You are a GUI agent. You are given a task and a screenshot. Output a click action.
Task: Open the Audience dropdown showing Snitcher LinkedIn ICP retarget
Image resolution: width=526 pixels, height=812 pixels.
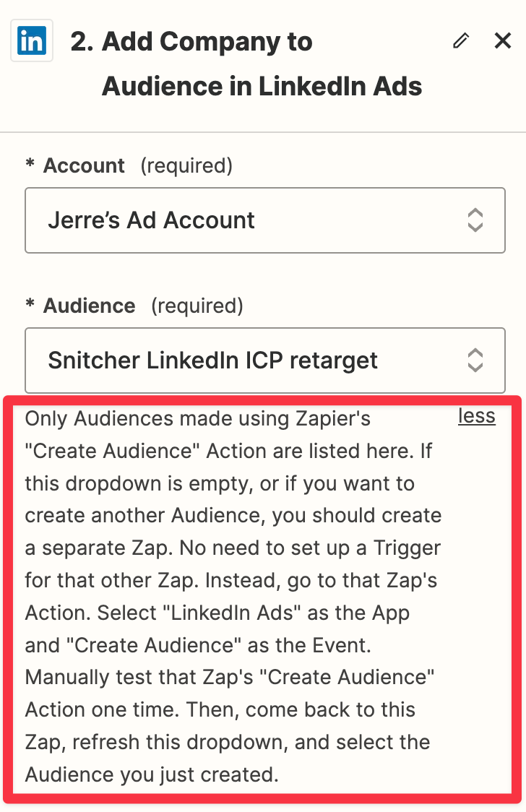(265, 360)
